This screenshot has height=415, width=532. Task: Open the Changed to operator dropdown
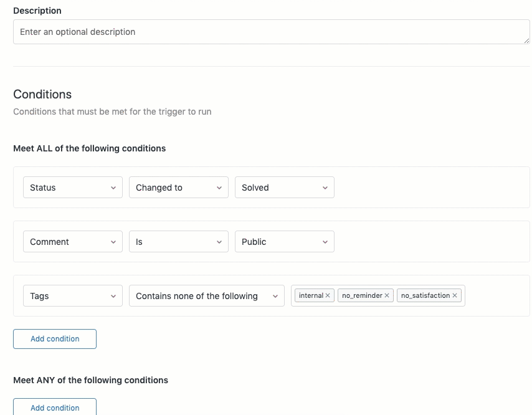178,187
